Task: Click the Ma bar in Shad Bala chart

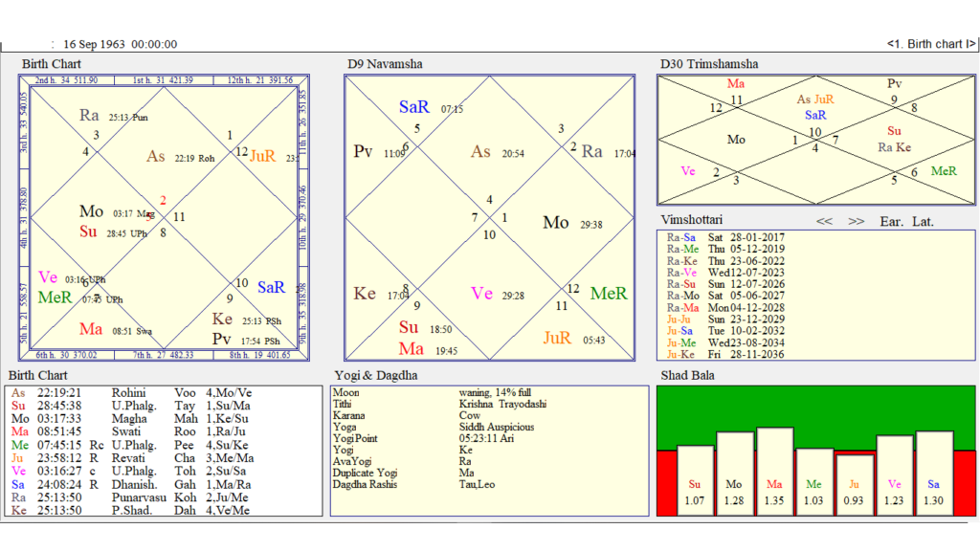Action: pos(774,471)
